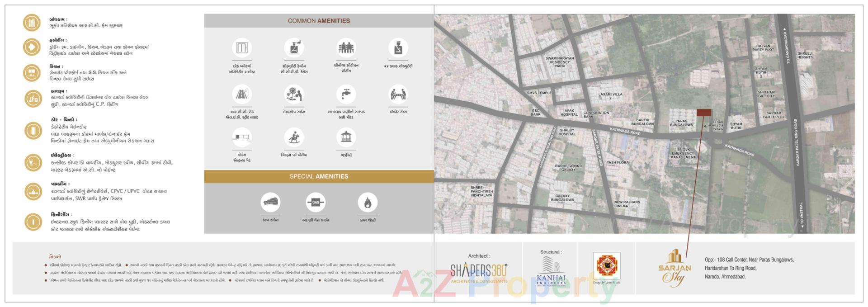This screenshot has height=307, width=868.
Task: Click the Special Amenities gold header
Action: [x=319, y=176]
